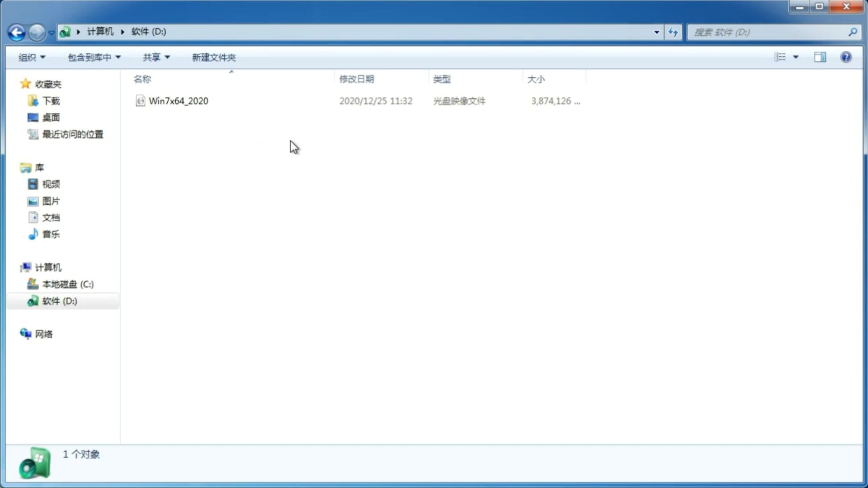Click the 共享 (Share) dropdown button
Image resolution: width=868 pixels, height=488 pixels.
(156, 57)
